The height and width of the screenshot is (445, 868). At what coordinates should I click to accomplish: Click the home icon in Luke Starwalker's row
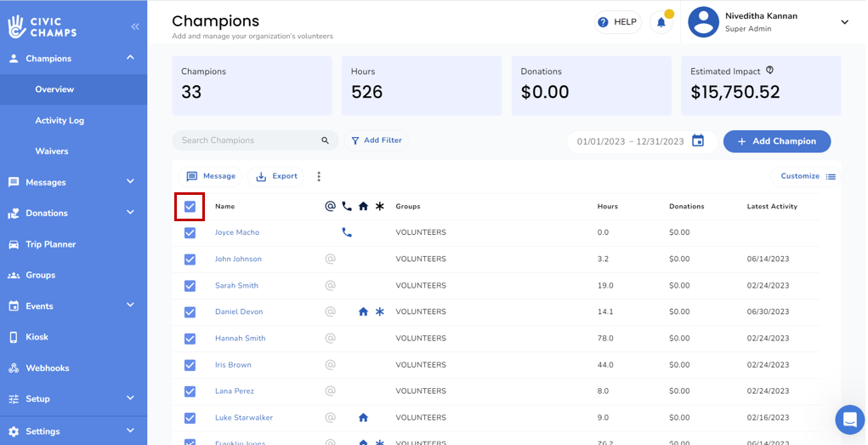point(363,418)
